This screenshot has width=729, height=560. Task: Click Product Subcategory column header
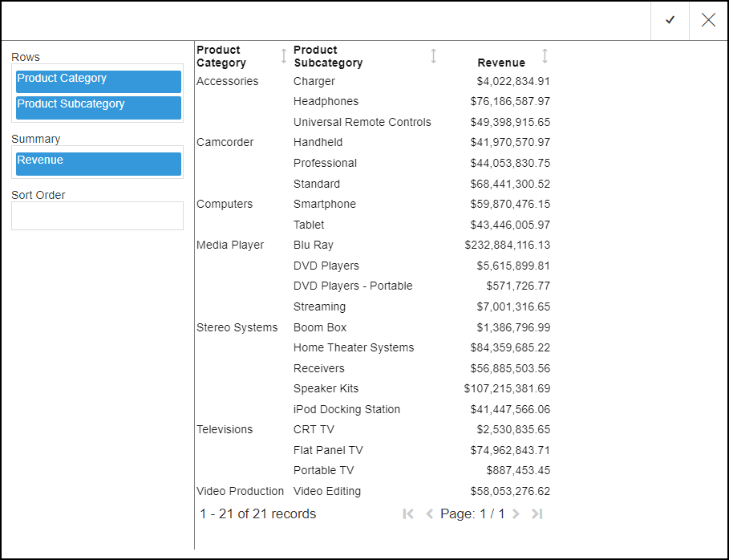(x=328, y=56)
